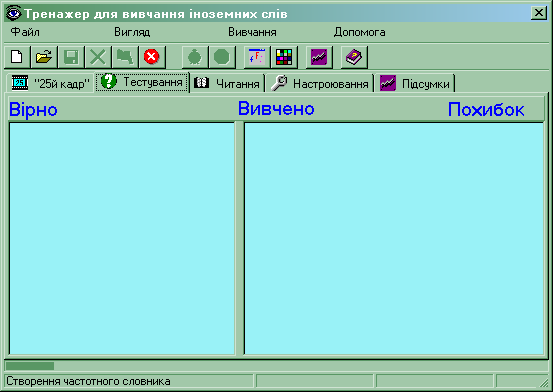Click status text Створення частотного словника
This screenshot has width=553, height=392.
click(88, 381)
